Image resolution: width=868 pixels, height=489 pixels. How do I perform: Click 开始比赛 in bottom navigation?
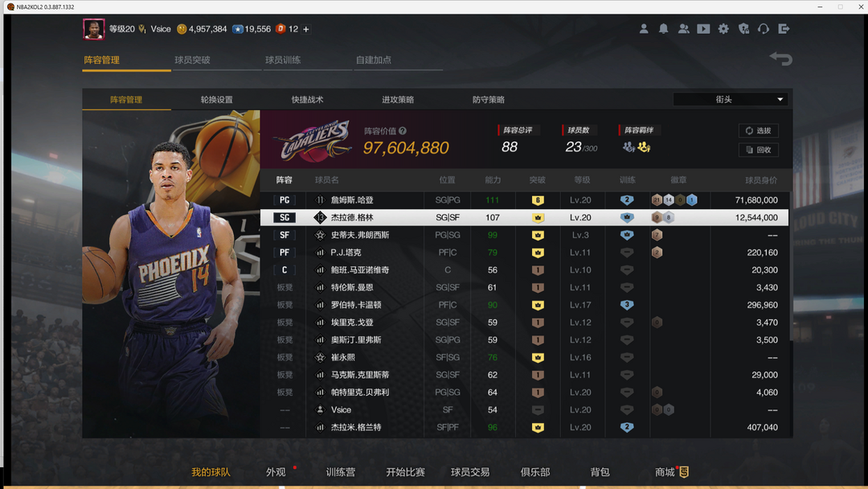[405, 472]
